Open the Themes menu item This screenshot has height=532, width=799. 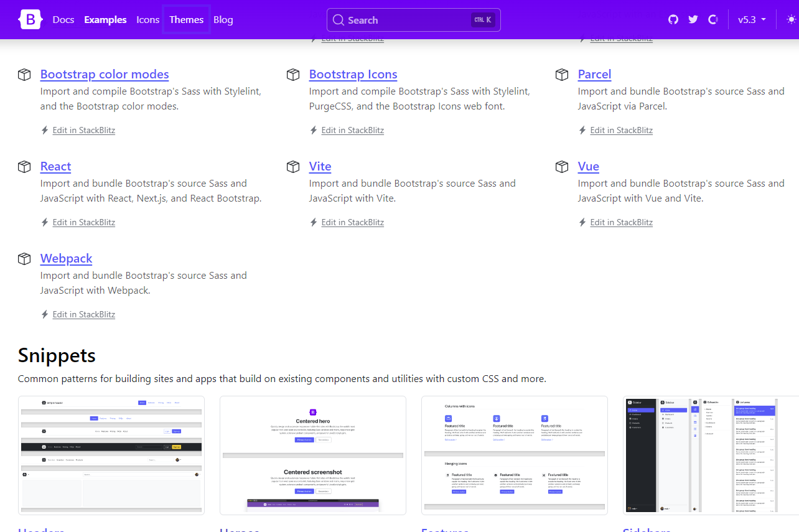pos(186,19)
